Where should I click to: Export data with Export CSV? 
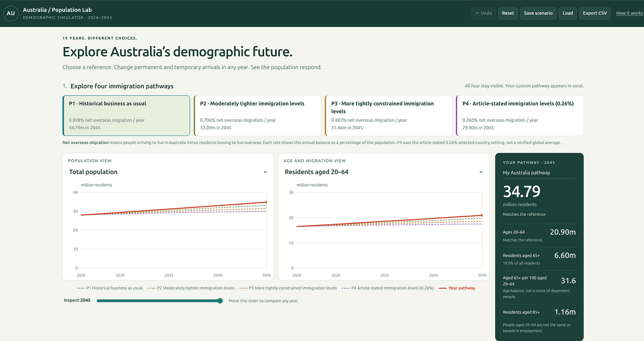tap(595, 13)
